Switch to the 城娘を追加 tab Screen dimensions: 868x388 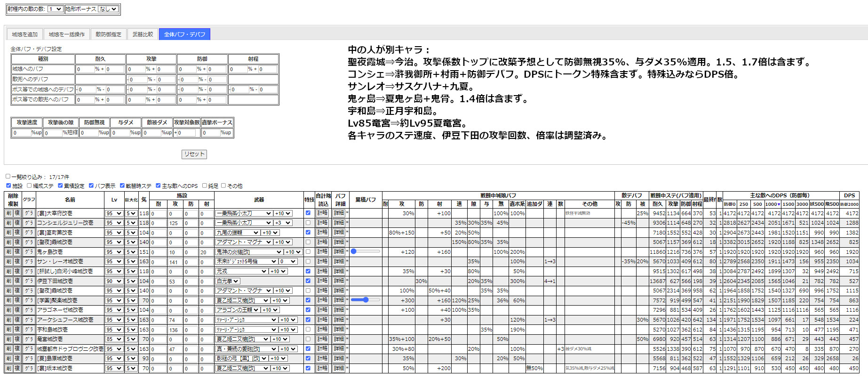pos(24,34)
